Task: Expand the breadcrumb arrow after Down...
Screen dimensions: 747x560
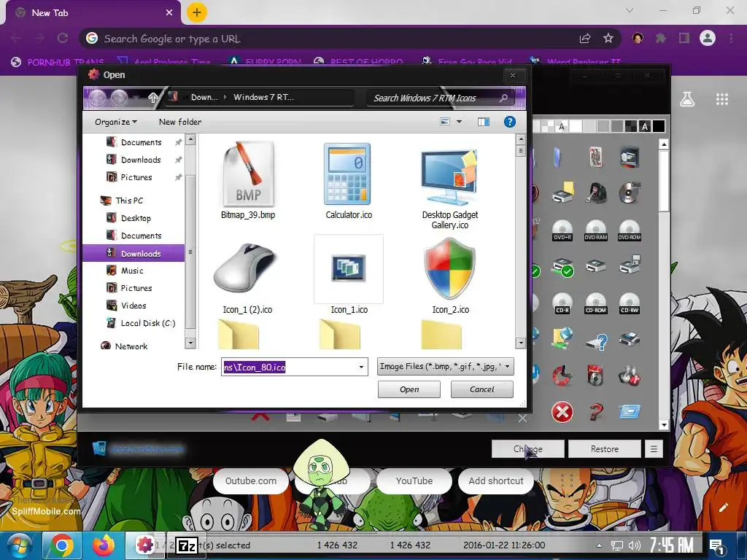Action: (x=225, y=97)
